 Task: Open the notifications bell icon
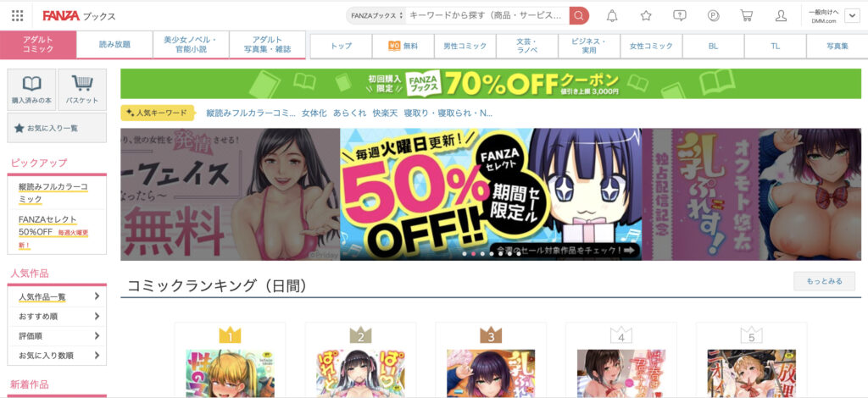pos(612,15)
